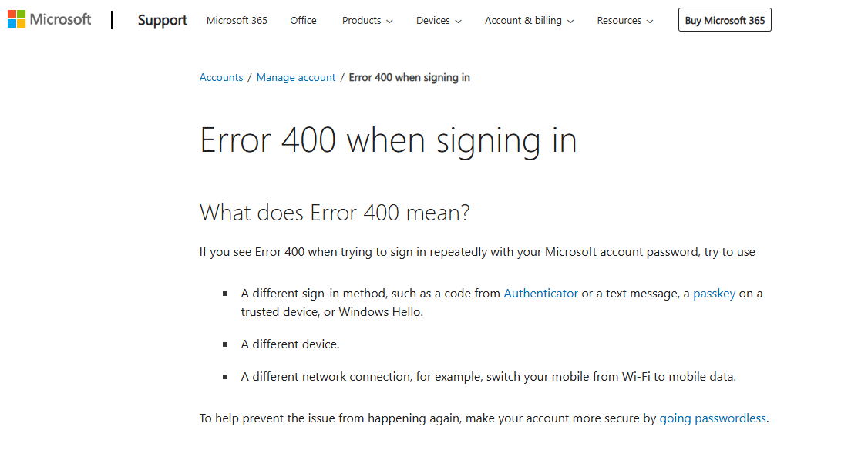Viewport: 868px width, 457px height.
Task: Expand the Account & billing dropdown
Action: 530,21
